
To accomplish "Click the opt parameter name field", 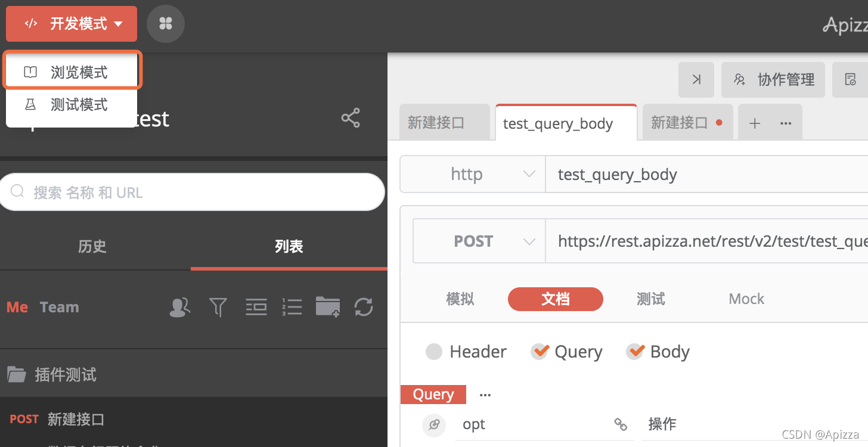I will pos(534,424).
